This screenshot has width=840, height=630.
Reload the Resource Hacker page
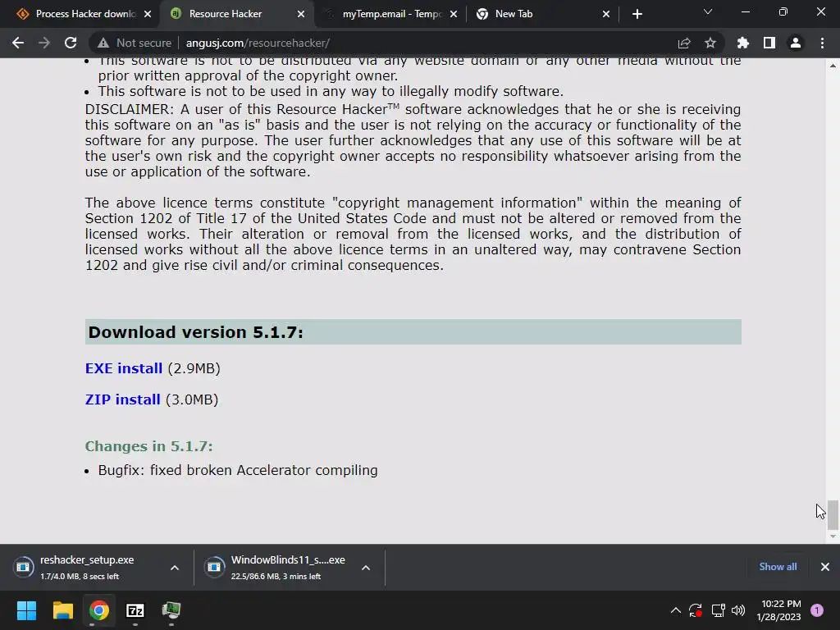pyautogui.click(x=71, y=43)
